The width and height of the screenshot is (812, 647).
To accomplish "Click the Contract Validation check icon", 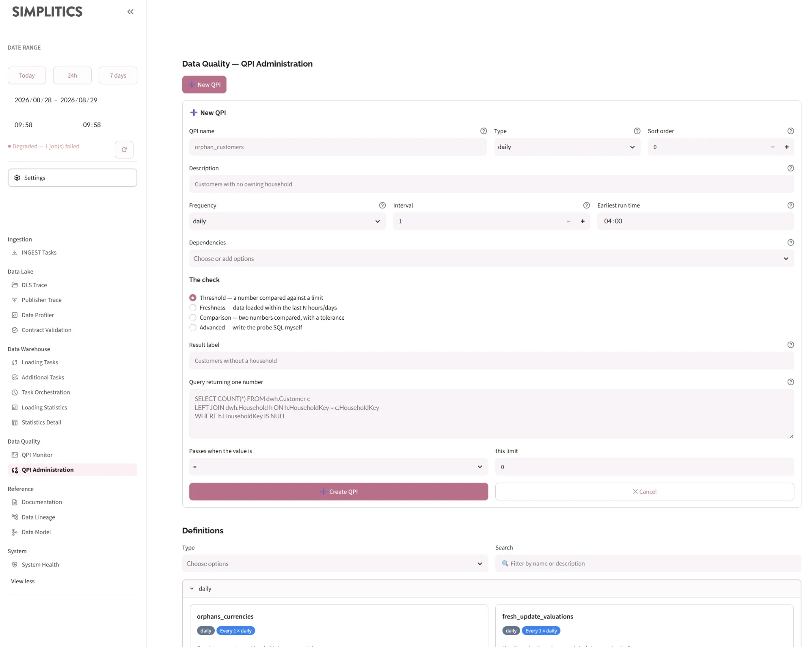I will point(15,330).
